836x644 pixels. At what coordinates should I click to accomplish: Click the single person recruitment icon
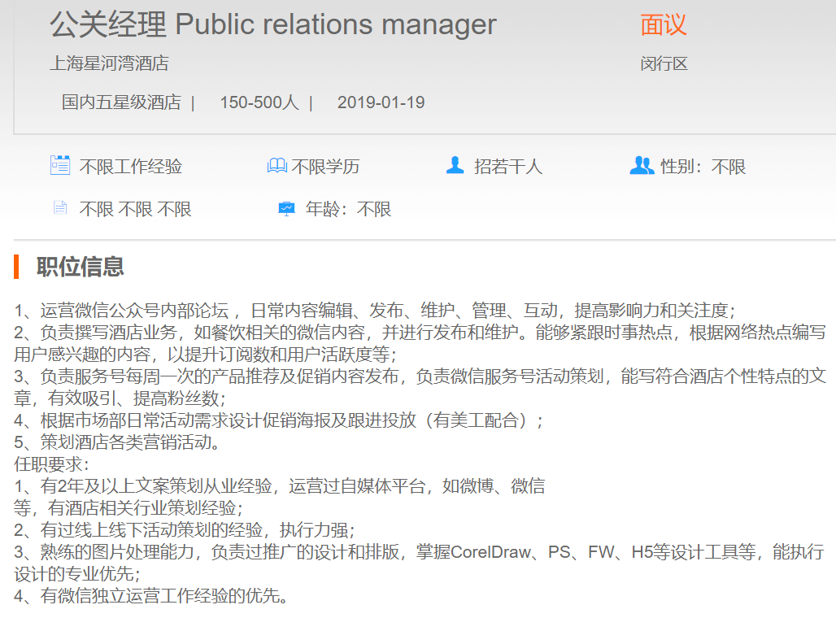pos(455,166)
